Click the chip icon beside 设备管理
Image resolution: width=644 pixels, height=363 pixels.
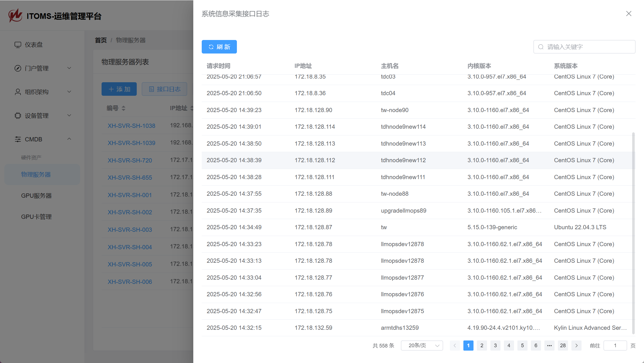click(x=18, y=115)
